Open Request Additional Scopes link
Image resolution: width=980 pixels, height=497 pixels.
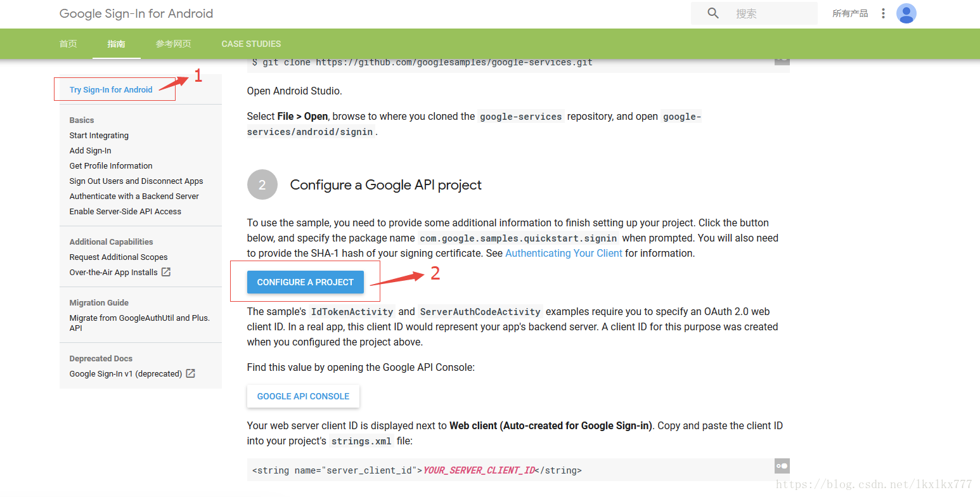(119, 257)
